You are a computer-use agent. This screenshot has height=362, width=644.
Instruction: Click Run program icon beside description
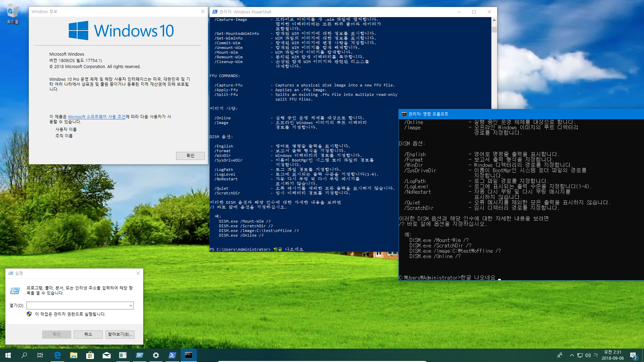click(x=15, y=291)
